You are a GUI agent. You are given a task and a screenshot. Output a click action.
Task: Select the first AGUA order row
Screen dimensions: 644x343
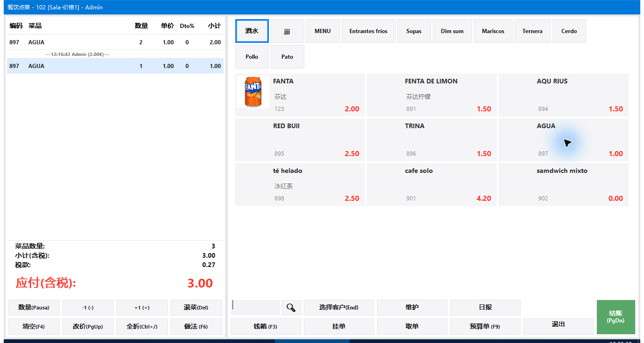tap(115, 42)
